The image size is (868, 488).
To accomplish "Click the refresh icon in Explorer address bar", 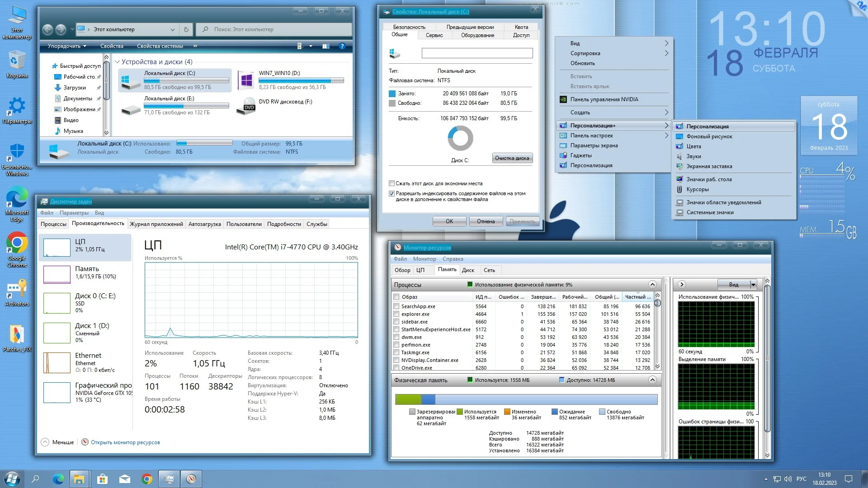I will (186, 29).
